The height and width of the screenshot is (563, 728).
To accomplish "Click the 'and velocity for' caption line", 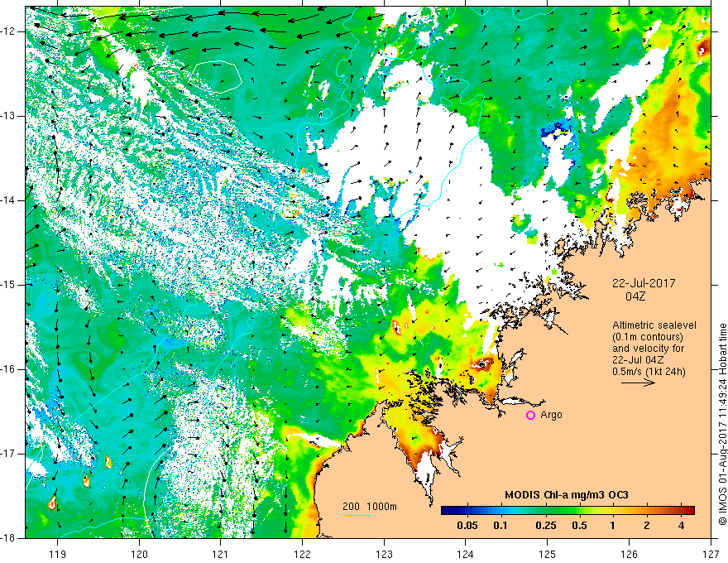I will coord(648,349).
